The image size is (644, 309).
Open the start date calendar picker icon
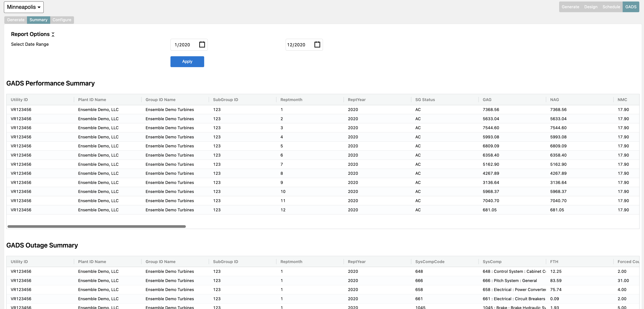click(202, 45)
